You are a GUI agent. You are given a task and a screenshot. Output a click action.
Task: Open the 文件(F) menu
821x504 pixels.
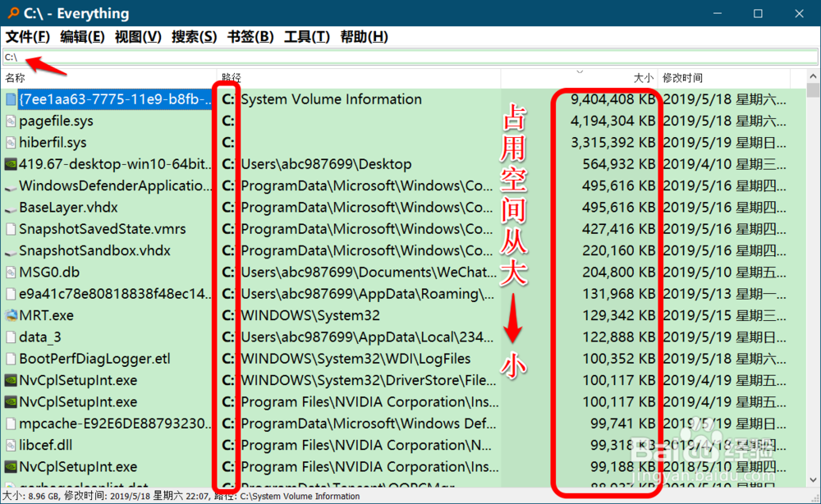pos(27,36)
